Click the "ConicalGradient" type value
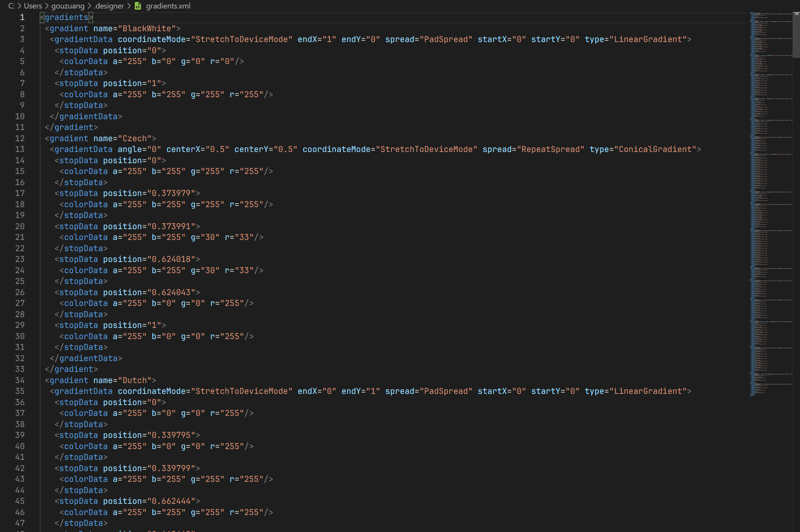This screenshot has height=532, width=800. [x=655, y=149]
